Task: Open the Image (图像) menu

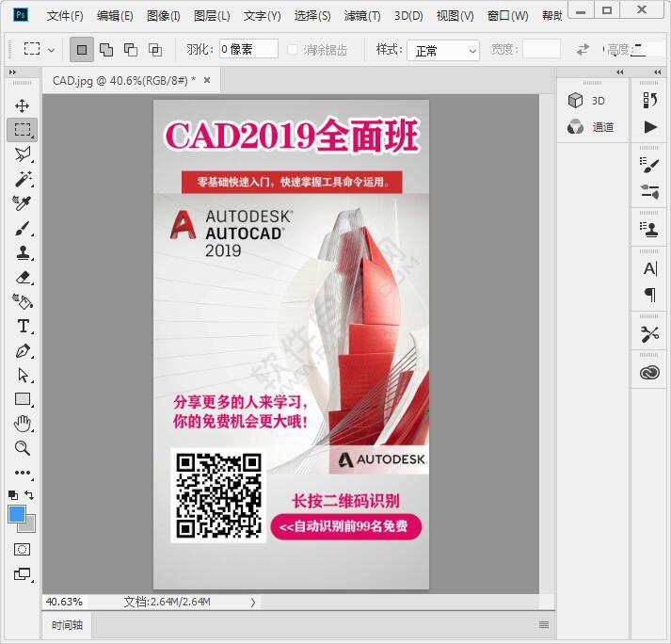Action: coord(163,16)
